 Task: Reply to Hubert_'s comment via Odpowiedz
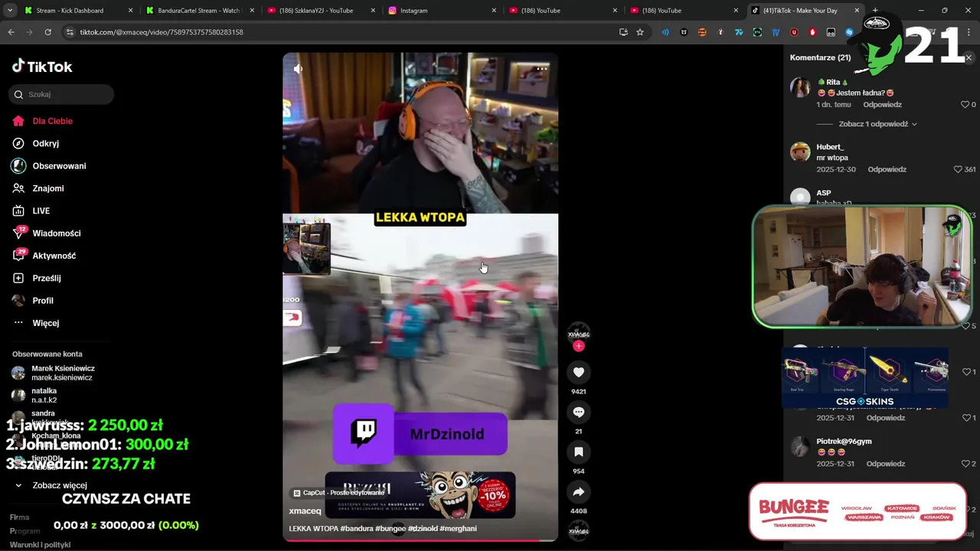887,169
